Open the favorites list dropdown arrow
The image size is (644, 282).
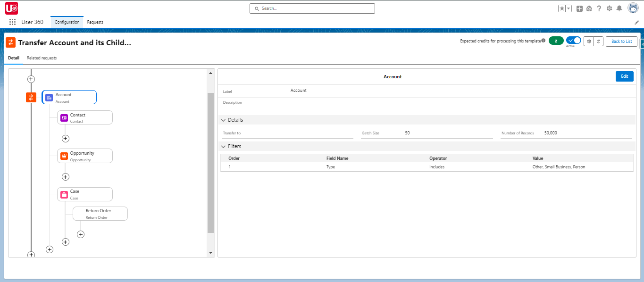click(569, 8)
